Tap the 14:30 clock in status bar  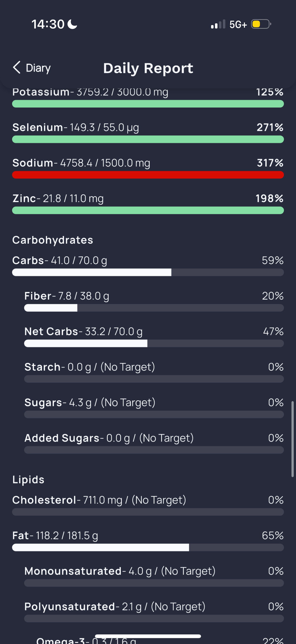pos(48,24)
